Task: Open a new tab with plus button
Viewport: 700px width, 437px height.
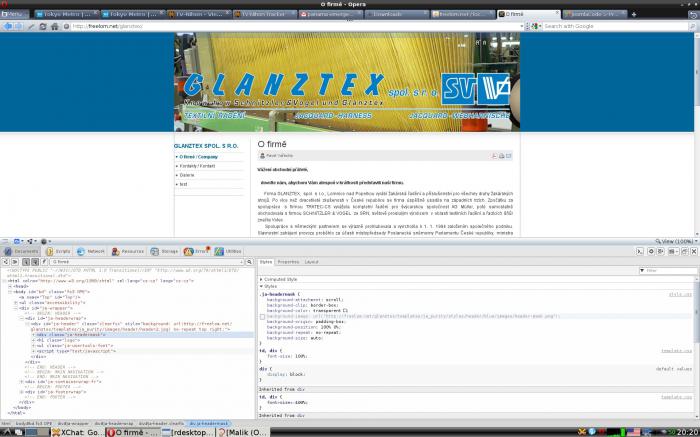Action: [x=633, y=14]
